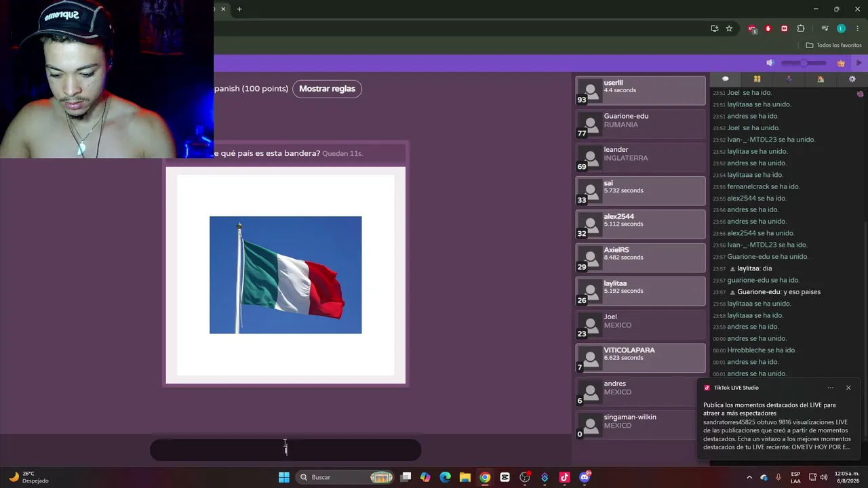The height and width of the screenshot is (488, 868).
Task: Close the TikTok LIVE Studio notification
Action: coord(848,388)
